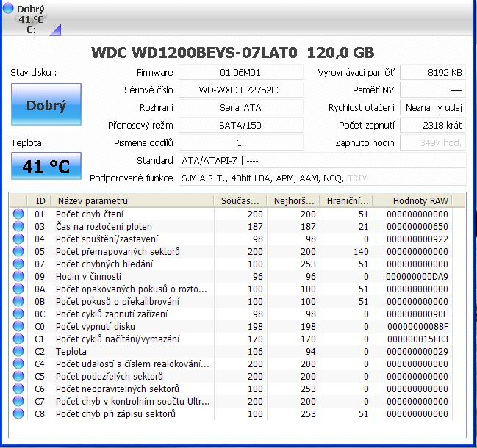The width and height of the screenshot is (477, 448).
Task: Click the Součas... column header
Action: 240,201
